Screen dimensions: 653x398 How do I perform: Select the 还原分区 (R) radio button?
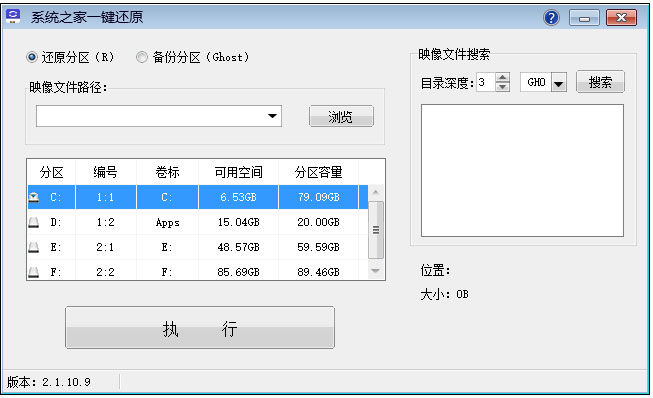[x=32, y=57]
